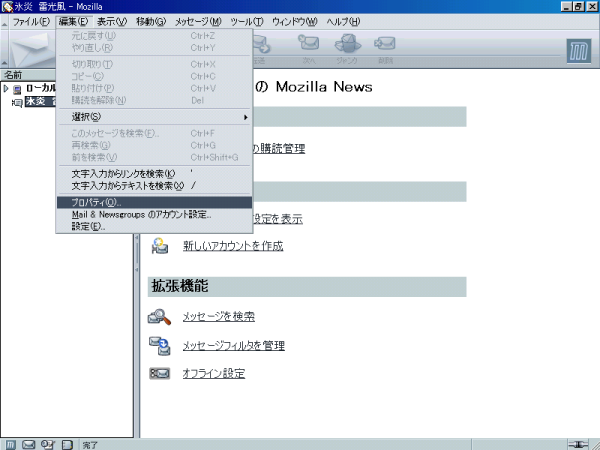
Task: Open the メッセージ(M) menu
Action: (x=198, y=22)
